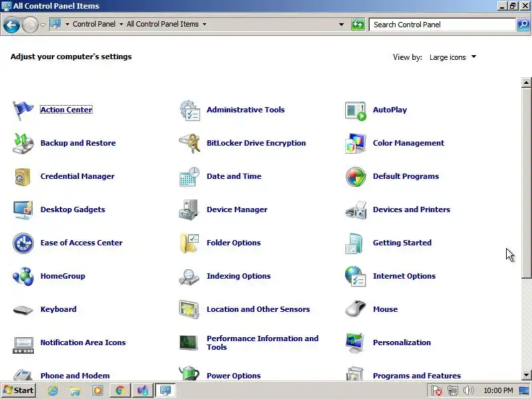Open the Getting Started icon
The image size is (532, 399).
tap(354, 243)
